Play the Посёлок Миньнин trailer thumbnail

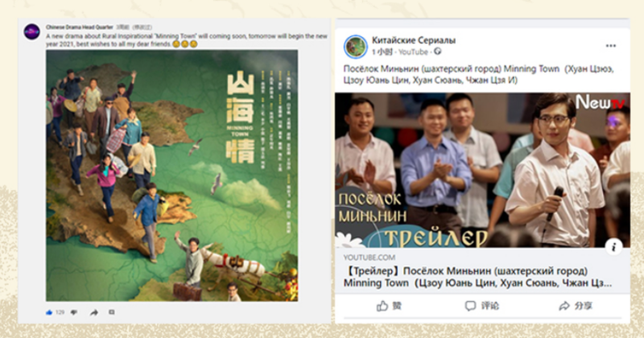(x=482, y=170)
